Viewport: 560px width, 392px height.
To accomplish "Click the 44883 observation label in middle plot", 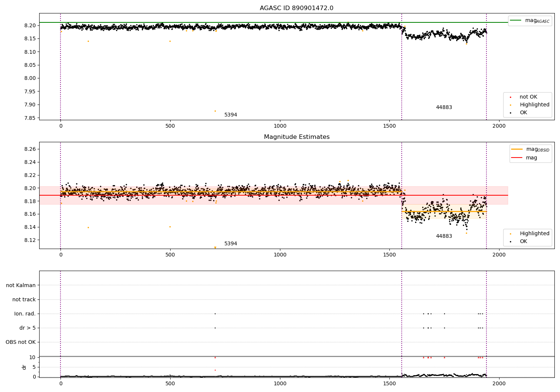I will click(444, 236).
